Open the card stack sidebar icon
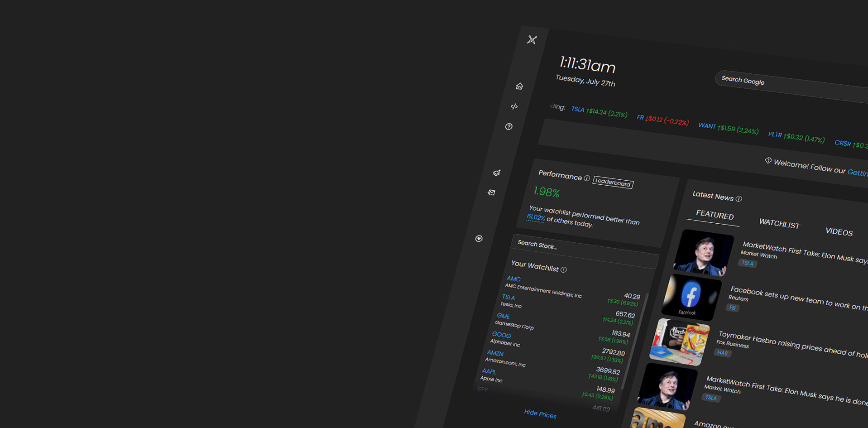Viewport: 868px width, 428px height. pos(496,173)
